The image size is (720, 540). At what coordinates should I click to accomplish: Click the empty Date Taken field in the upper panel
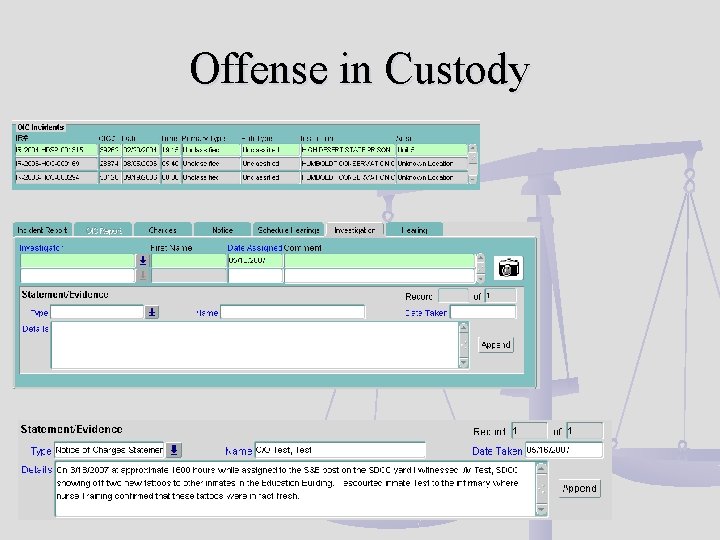(x=483, y=312)
